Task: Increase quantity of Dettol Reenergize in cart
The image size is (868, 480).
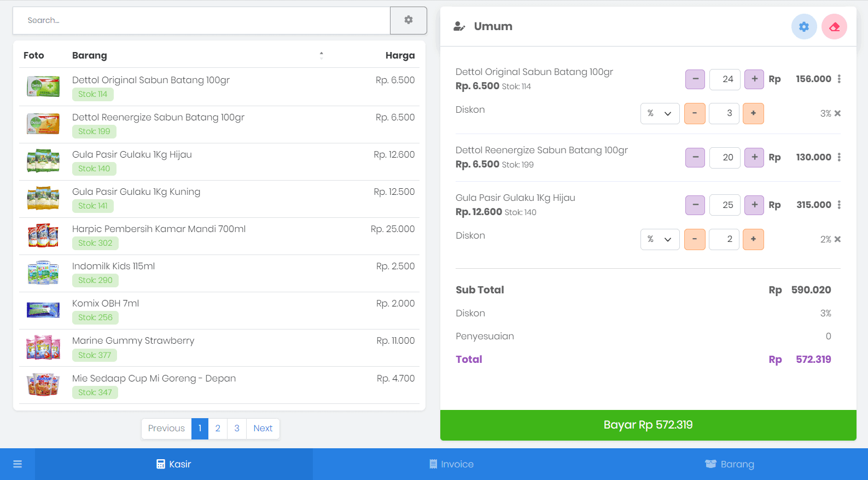Action: tap(754, 158)
